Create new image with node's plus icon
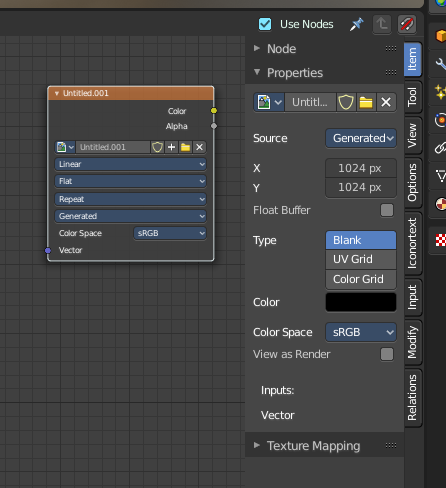446x488 pixels. [171, 147]
